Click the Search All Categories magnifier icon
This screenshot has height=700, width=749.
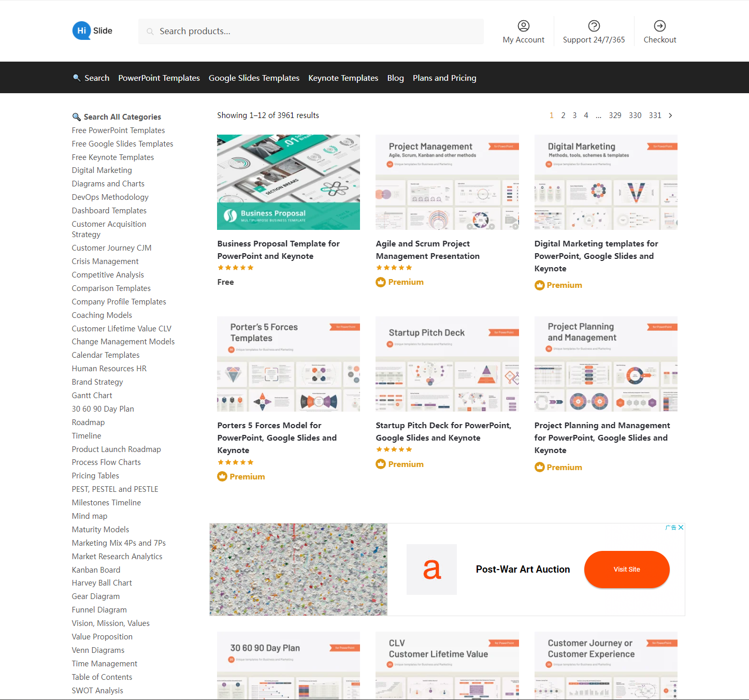[76, 117]
